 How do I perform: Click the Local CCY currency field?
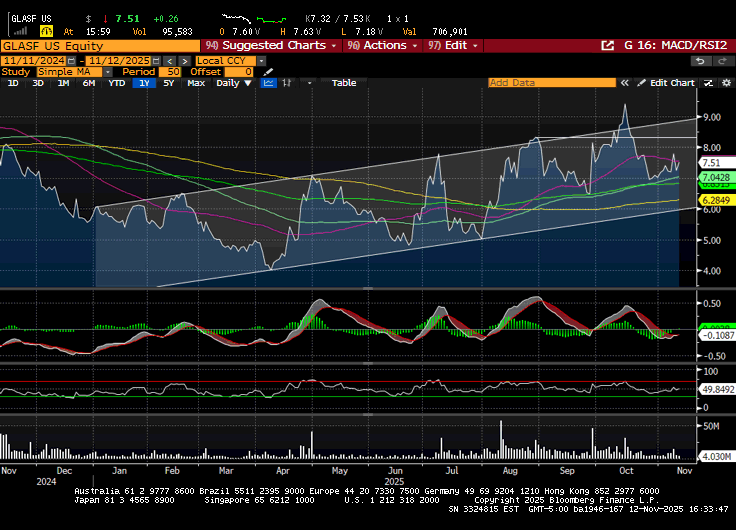[x=226, y=61]
